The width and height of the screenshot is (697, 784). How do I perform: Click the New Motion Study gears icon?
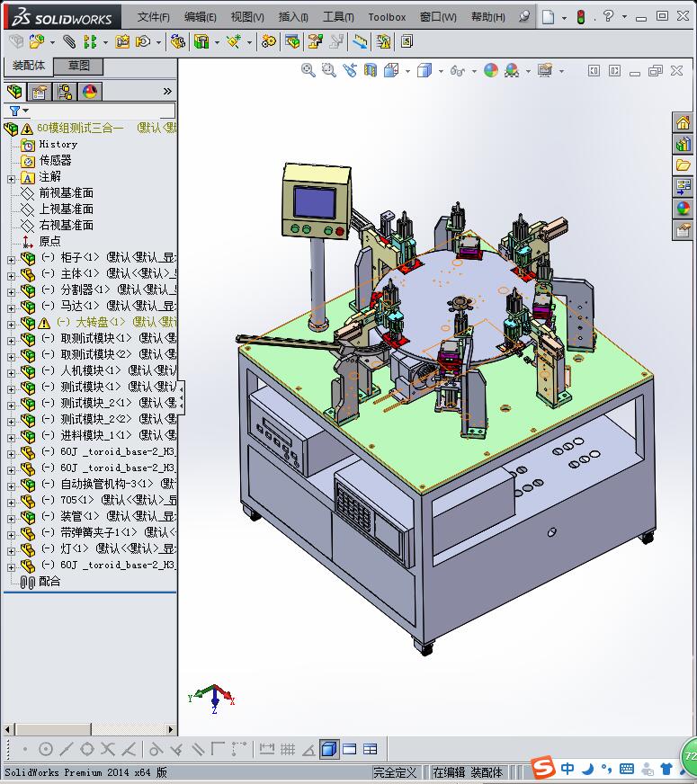(x=269, y=41)
